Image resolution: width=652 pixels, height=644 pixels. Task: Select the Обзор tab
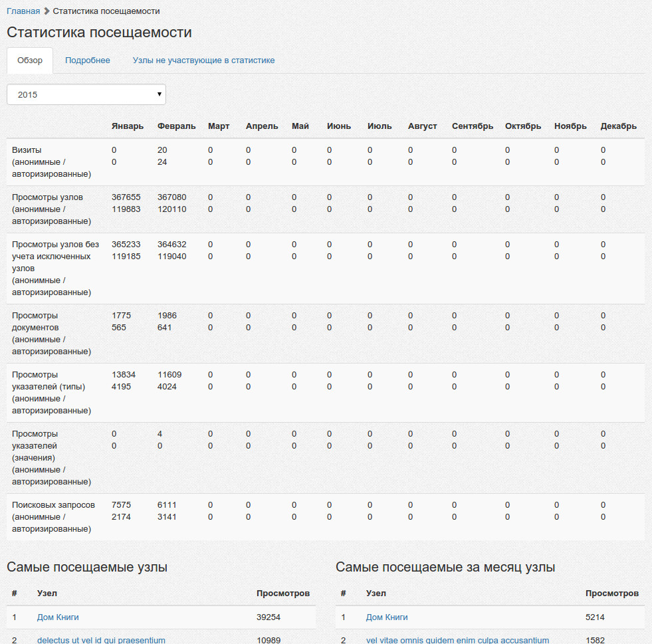pos(30,60)
